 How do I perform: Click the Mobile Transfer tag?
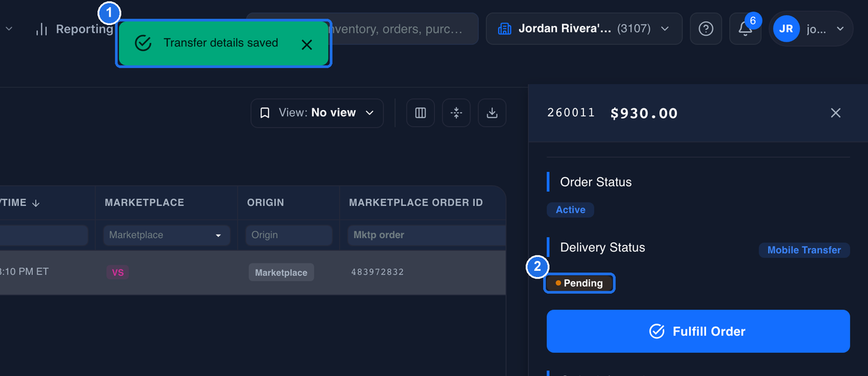(x=804, y=250)
